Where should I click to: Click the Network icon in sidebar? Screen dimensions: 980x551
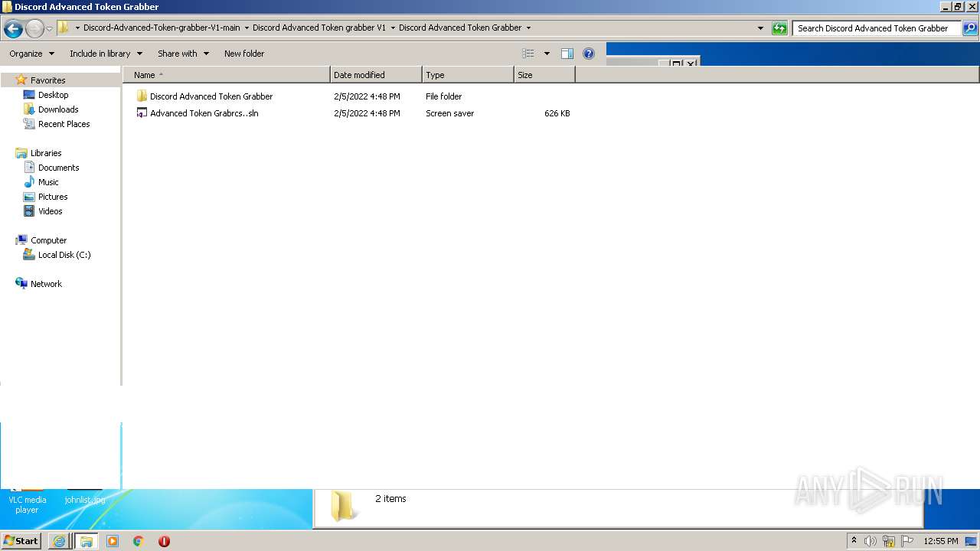[21, 283]
